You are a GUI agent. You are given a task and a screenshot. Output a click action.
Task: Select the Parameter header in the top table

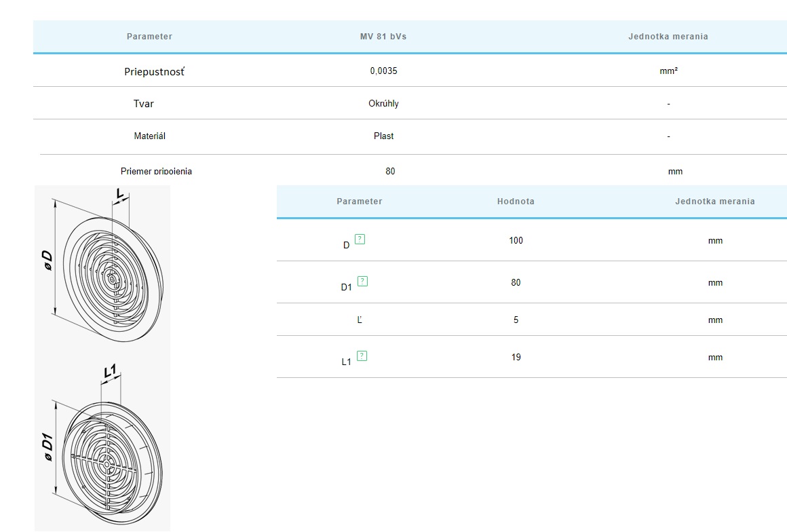pos(149,37)
